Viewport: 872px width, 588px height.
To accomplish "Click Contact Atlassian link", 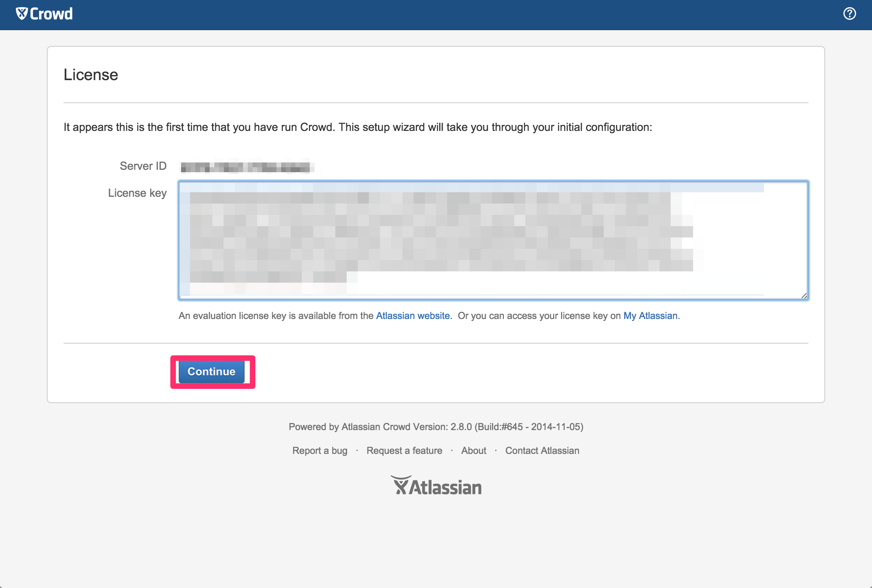I will (x=542, y=451).
